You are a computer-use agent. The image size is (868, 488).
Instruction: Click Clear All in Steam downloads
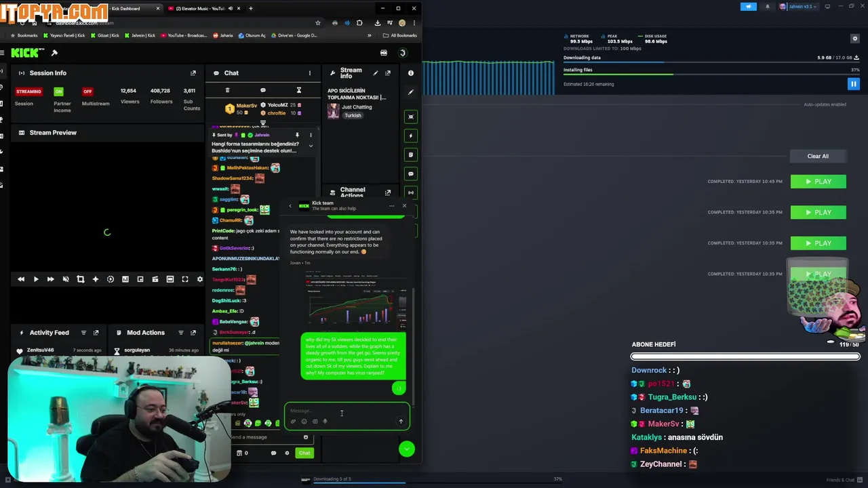tap(818, 156)
